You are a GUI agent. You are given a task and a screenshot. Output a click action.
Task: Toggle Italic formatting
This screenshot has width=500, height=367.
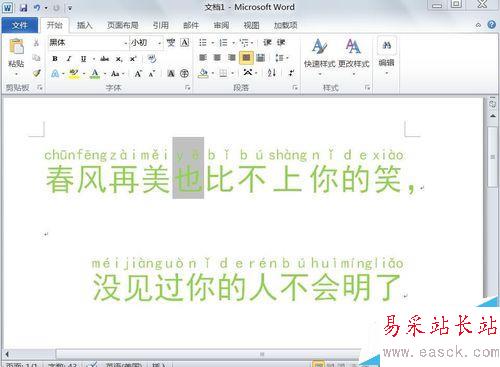(x=69, y=59)
